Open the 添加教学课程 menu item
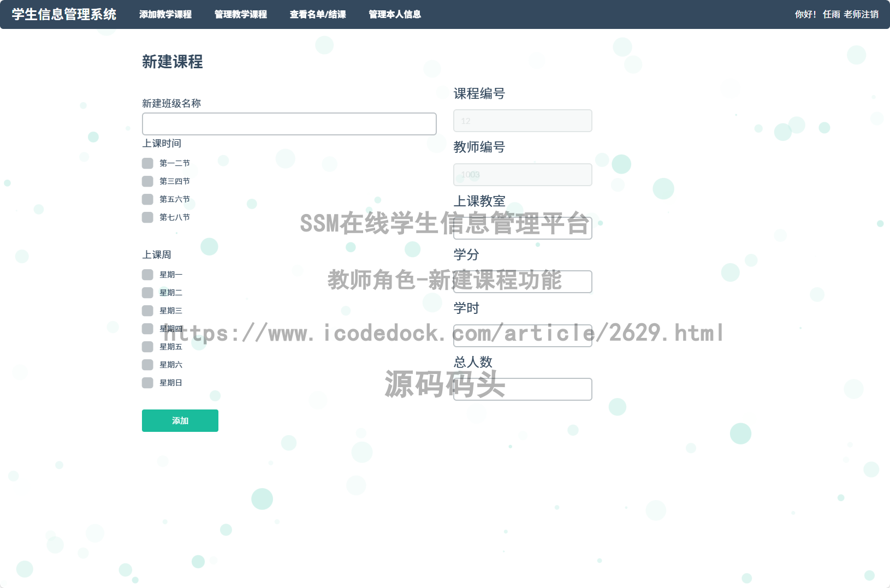Viewport: 890px width, 588px height. pos(165,15)
